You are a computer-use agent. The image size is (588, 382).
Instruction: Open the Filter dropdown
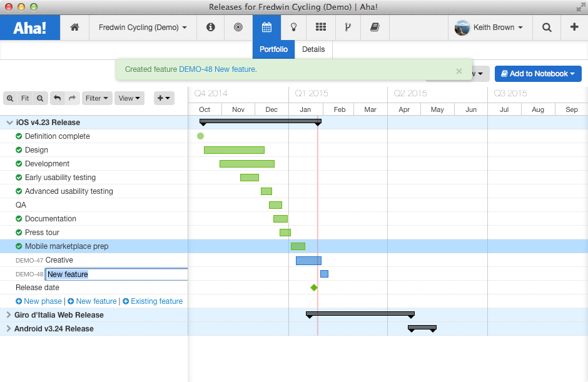coord(97,98)
